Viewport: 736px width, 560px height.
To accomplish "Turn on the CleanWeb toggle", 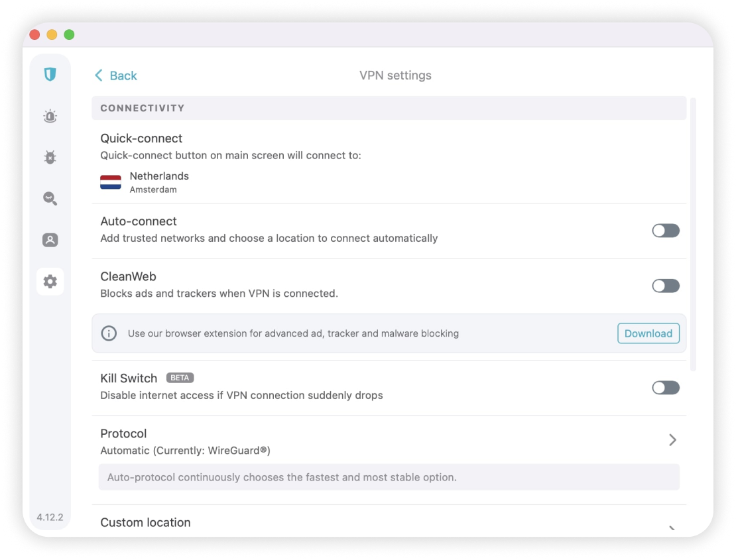I will pyautogui.click(x=666, y=286).
